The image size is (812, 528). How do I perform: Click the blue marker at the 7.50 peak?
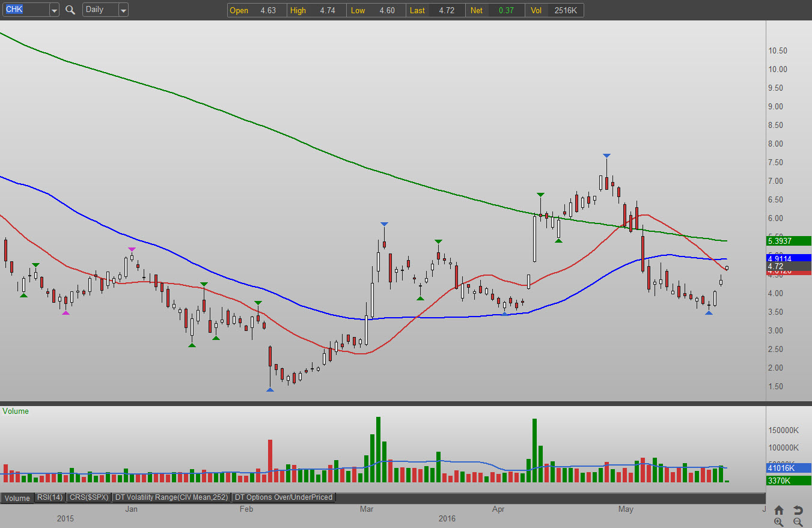coord(606,156)
